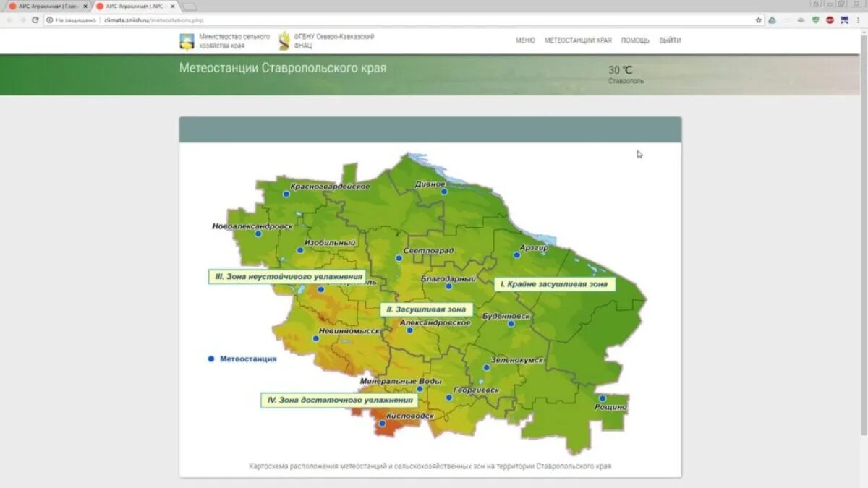Close the first 'АИС Агроклимат | Глав' tab
Image resolution: width=868 pixels, height=488 pixels.
click(x=85, y=6)
